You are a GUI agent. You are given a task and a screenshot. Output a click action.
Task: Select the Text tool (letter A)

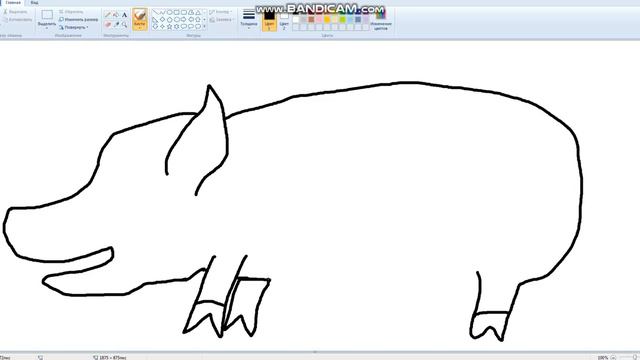[x=124, y=15]
